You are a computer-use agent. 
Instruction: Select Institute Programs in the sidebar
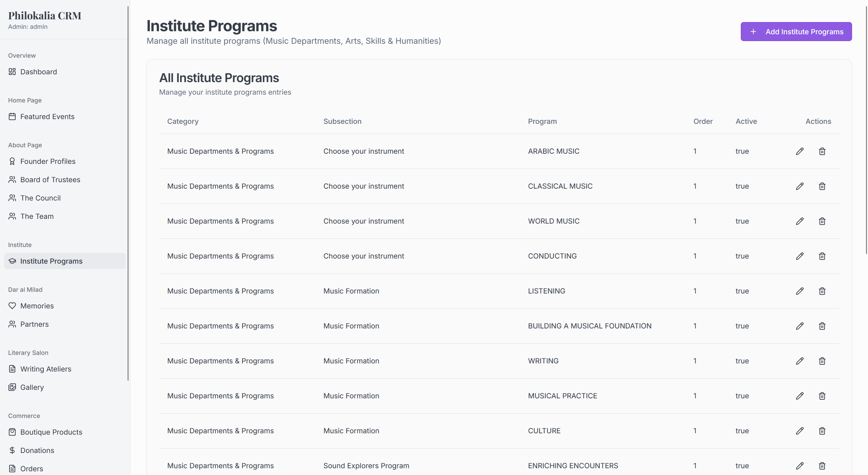click(x=51, y=261)
